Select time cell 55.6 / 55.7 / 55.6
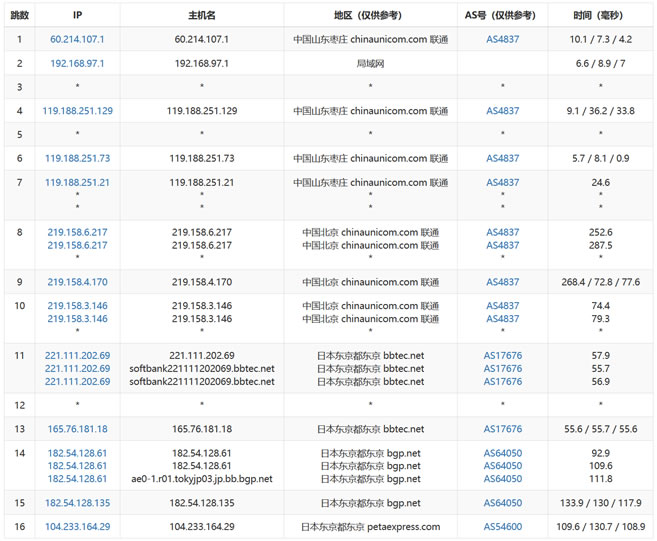This screenshot has height=541, width=657. pos(600,429)
